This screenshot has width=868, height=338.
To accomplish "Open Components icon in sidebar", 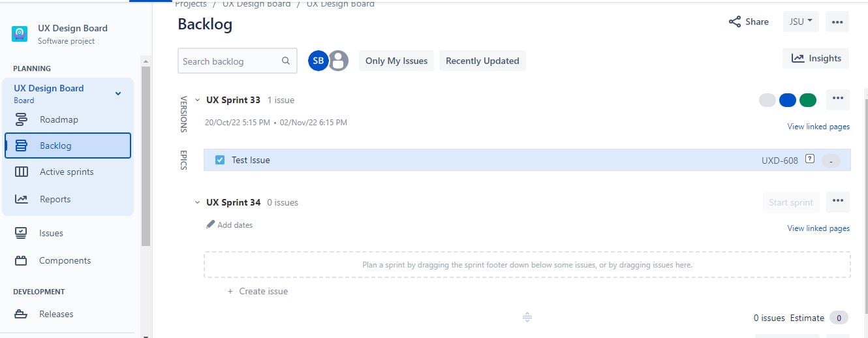I will (22, 260).
